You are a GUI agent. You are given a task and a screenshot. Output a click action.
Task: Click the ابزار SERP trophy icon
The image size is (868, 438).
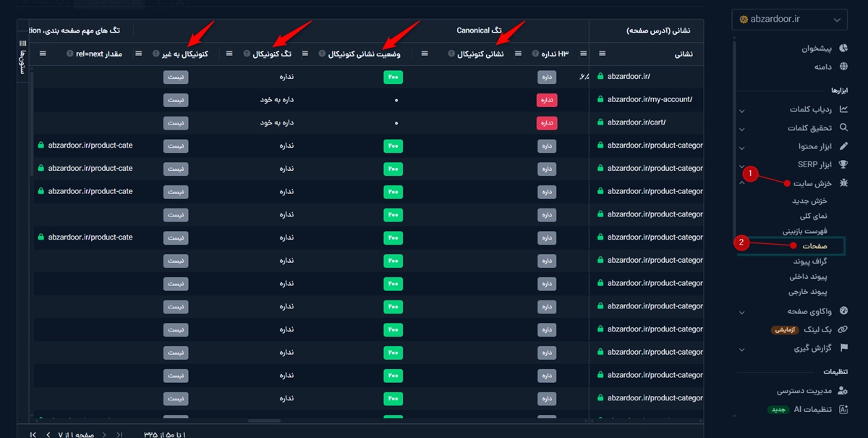tap(842, 164)
